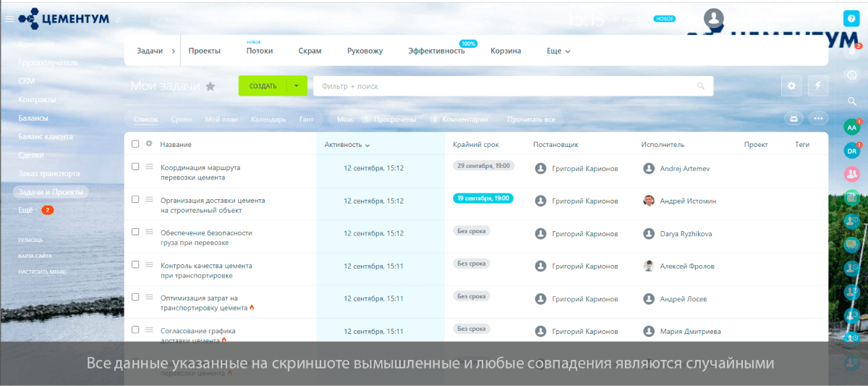
Task: Check the Согласование графика task checkbox
Action: pos(135,330)
